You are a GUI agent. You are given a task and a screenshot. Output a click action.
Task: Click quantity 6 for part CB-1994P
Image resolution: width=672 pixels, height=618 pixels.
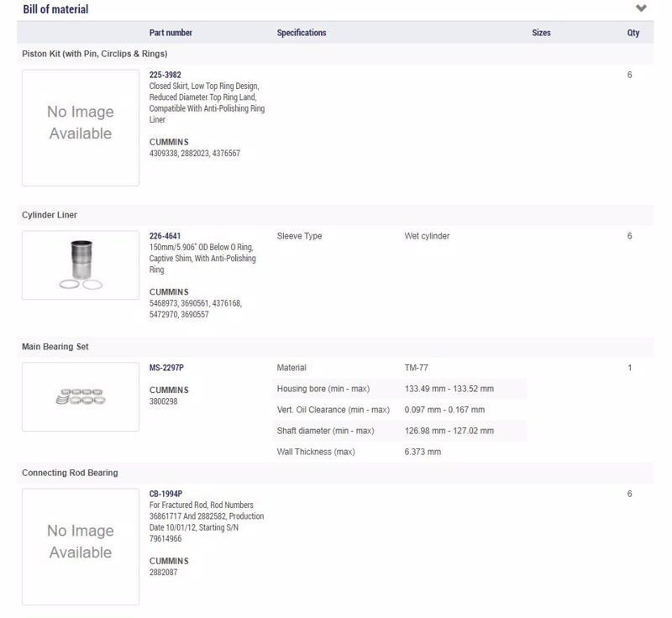pyautogui.click(x=629, y=494)
